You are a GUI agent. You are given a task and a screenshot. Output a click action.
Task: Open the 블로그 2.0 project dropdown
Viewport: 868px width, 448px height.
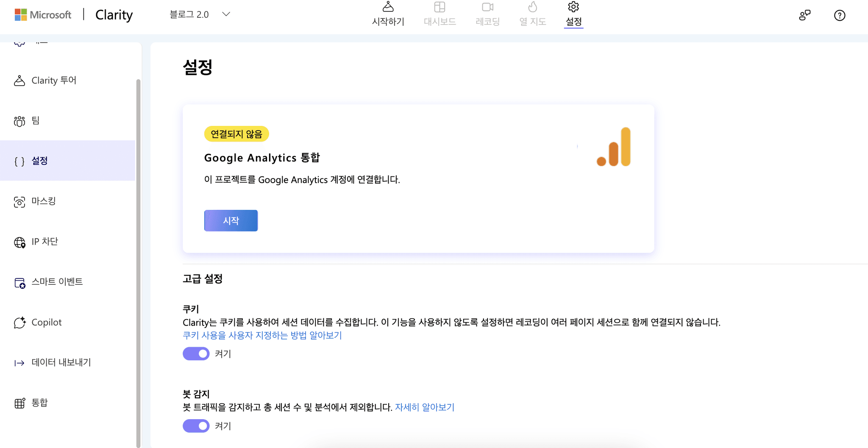[x=200, y=14]
